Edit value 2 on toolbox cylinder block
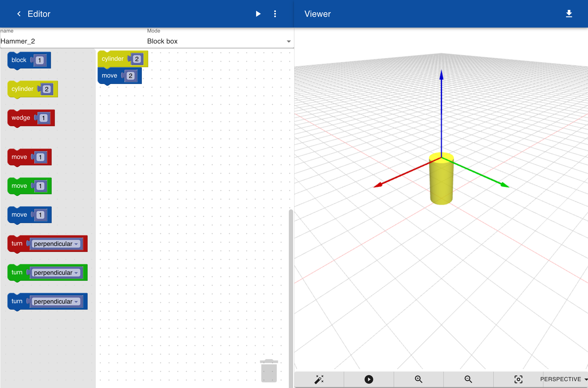This screenshot has width=588, height=388. (x=46, y=89)
